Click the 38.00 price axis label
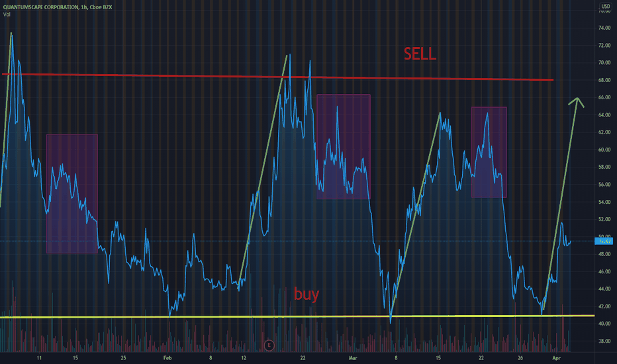The image size is (617, 364). click(x=604, y=341)
